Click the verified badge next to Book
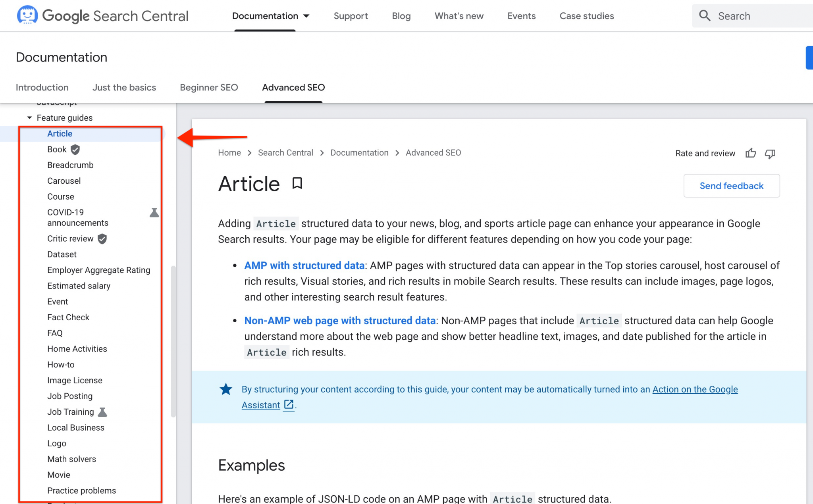The image size is (813, 504). (x=75, y=149)
